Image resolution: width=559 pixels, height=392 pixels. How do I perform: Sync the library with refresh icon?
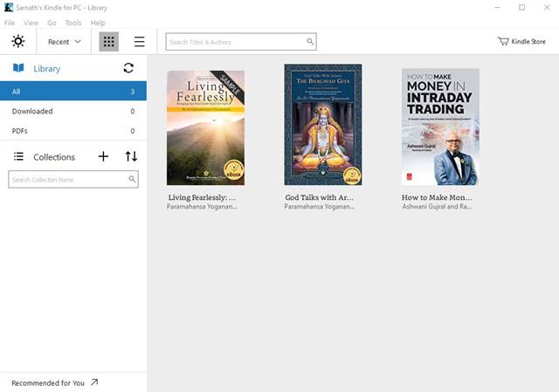128,68
